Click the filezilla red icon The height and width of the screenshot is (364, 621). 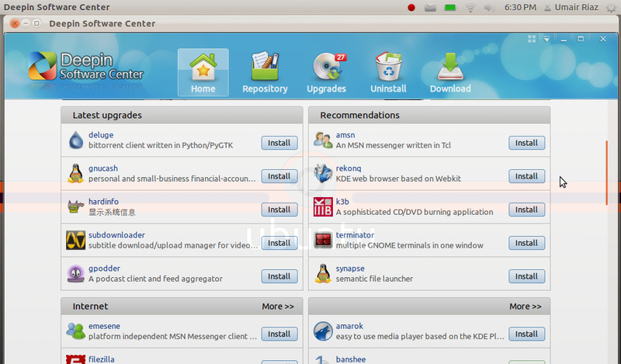coord(75,359)
